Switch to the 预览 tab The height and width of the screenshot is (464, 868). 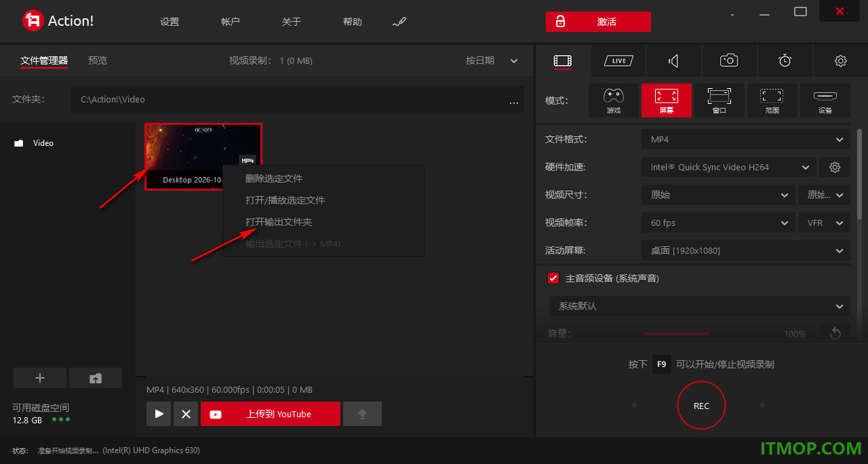98,60
